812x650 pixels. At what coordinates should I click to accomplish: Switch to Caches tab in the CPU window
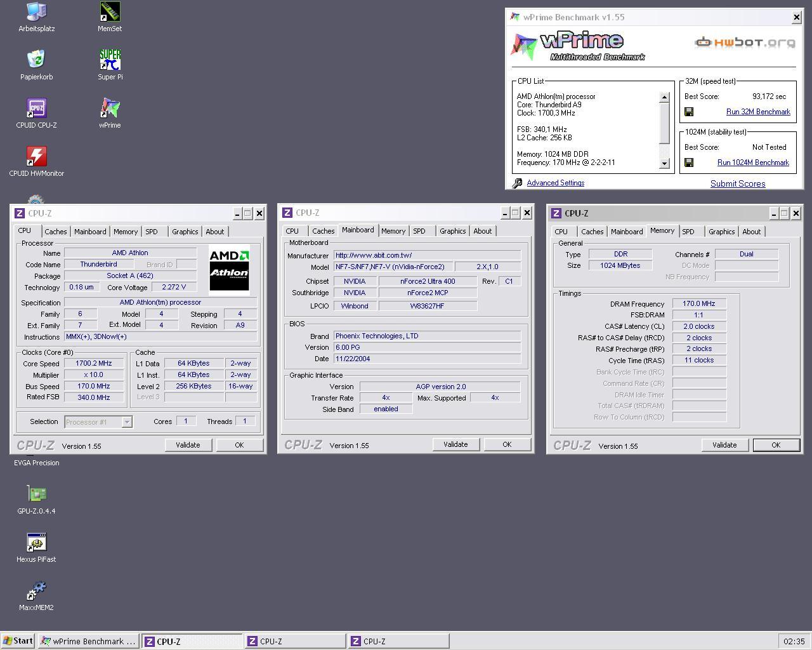(56, 232)
